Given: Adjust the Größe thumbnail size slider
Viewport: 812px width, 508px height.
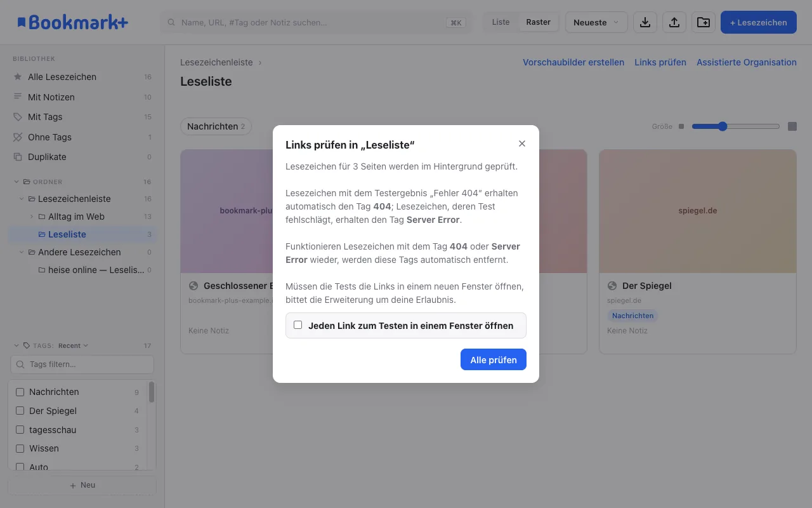Looking at the screenshot, I should coord(736,126).
